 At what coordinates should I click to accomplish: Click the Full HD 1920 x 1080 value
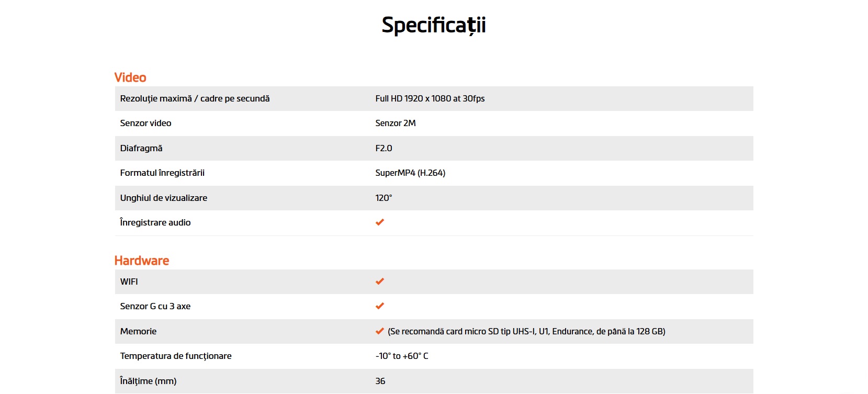click(x=430, y=98)
